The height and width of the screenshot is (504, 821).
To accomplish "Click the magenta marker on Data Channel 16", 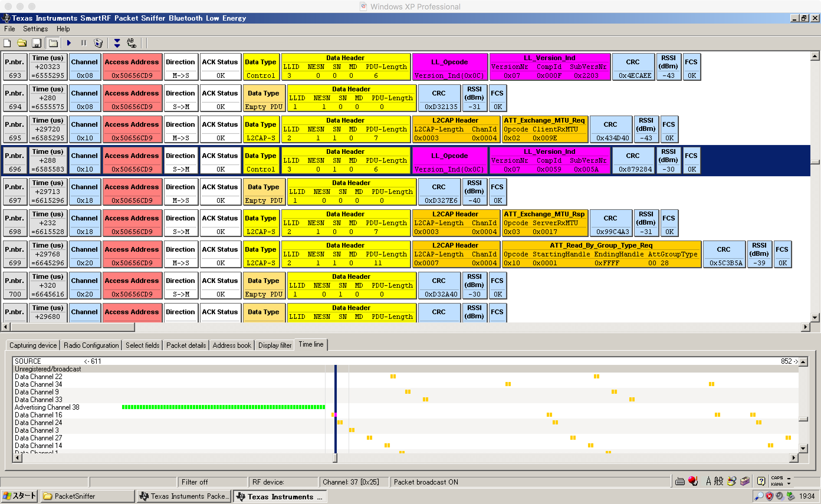I will coord(336,415).
